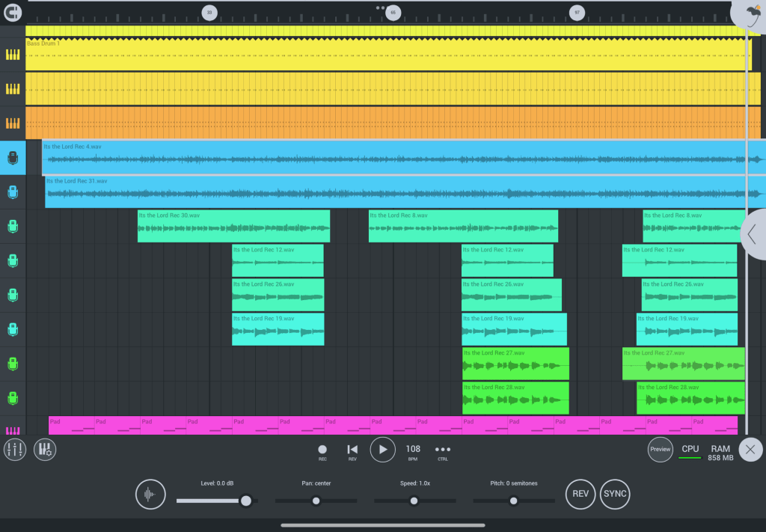Click the Level slider handle
The height and width of the screenshot is (532, 766).
click(245, 501)
